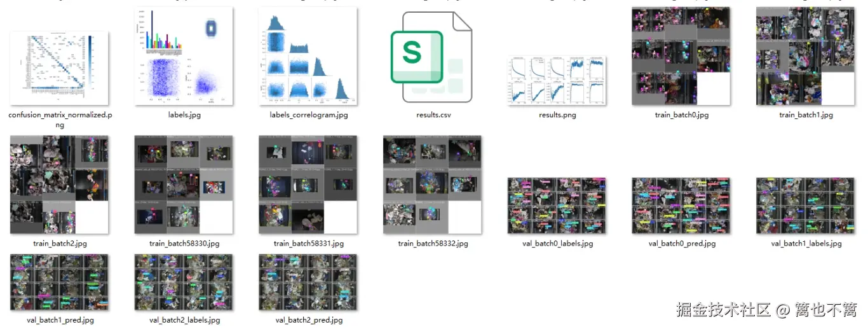Click the val_batch0_pred.jpg file name
Screen dimensions: 868x329
point(682,244)
